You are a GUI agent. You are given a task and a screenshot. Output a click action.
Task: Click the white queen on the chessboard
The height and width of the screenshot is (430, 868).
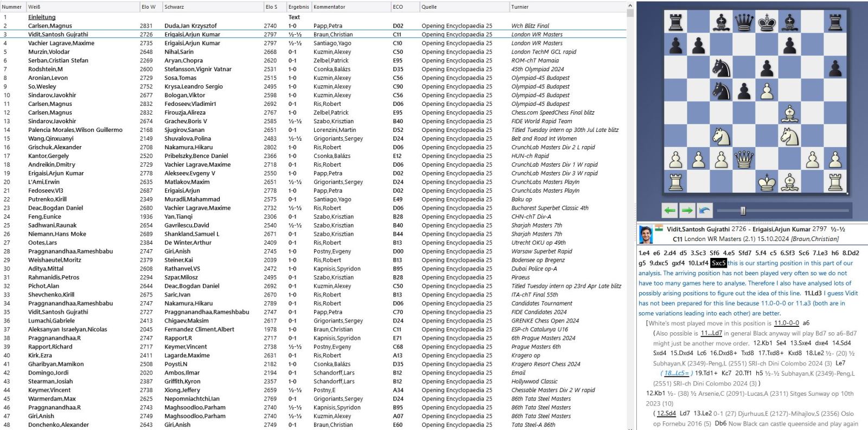(744, 160)
